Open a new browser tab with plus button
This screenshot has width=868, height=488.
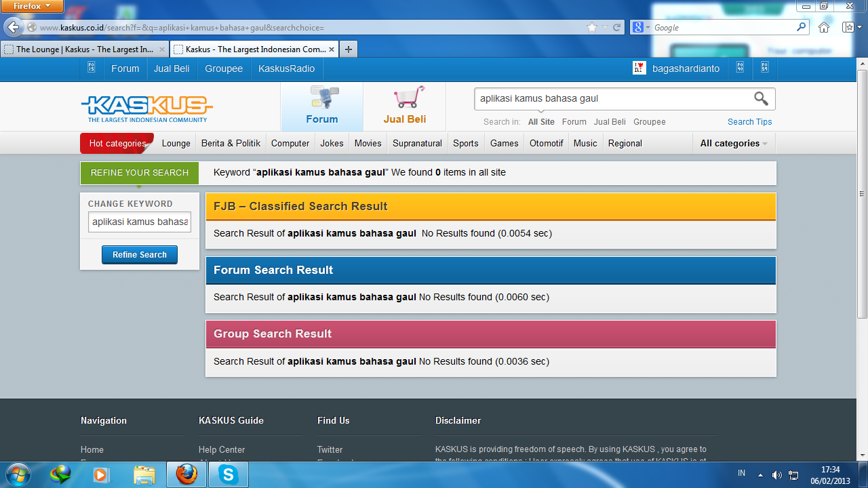click(348, 49)
